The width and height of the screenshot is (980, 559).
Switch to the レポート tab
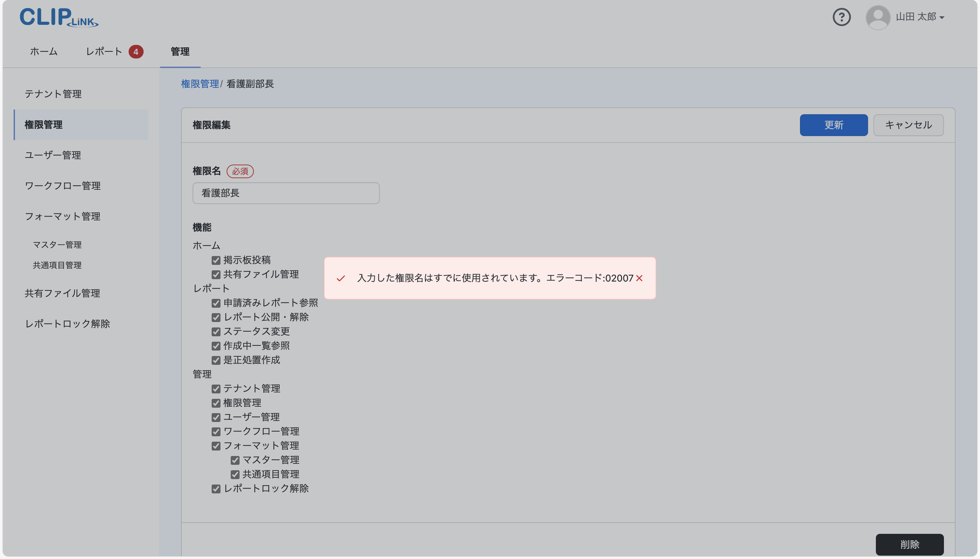point(104,51)
